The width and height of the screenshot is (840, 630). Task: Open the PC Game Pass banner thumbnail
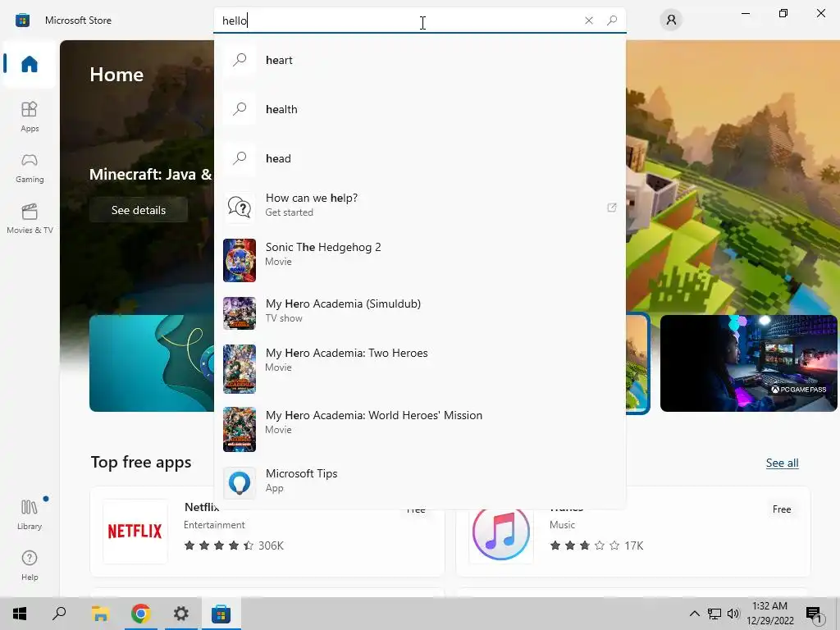(748, 363)
